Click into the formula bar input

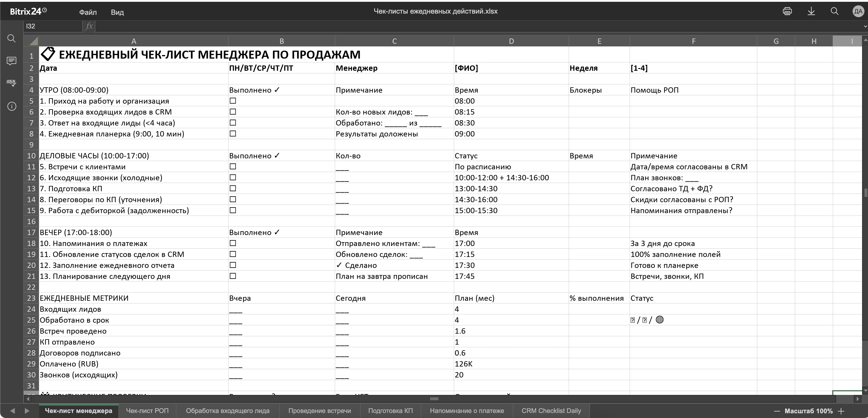click(478, 26)
